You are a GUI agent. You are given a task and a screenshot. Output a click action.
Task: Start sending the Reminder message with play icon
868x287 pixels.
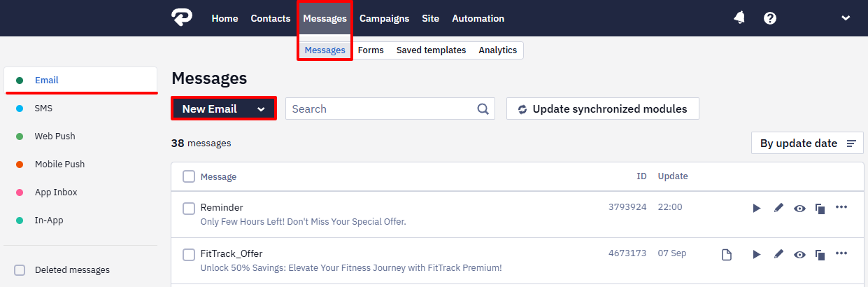[x=756, y=208]
